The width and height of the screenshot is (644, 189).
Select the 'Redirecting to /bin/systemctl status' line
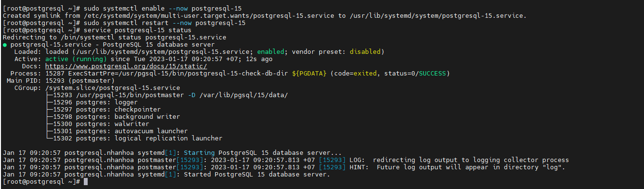point(115,37)
